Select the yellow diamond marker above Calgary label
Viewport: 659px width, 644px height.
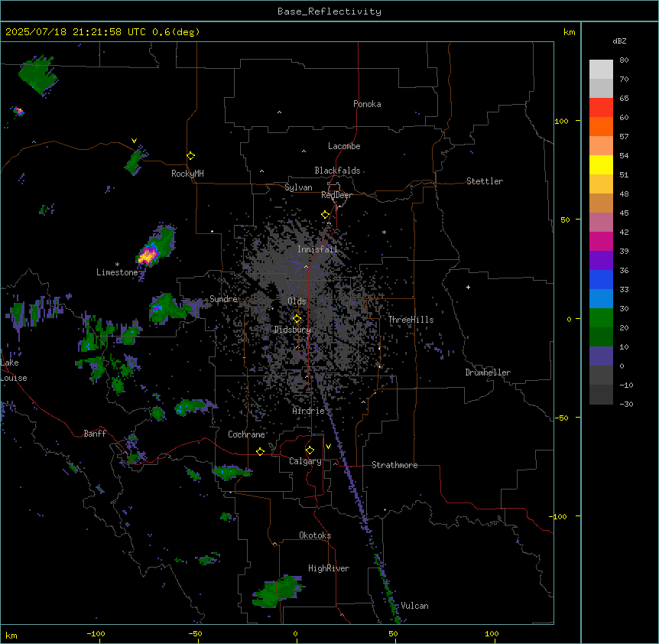tap(310, 450)
